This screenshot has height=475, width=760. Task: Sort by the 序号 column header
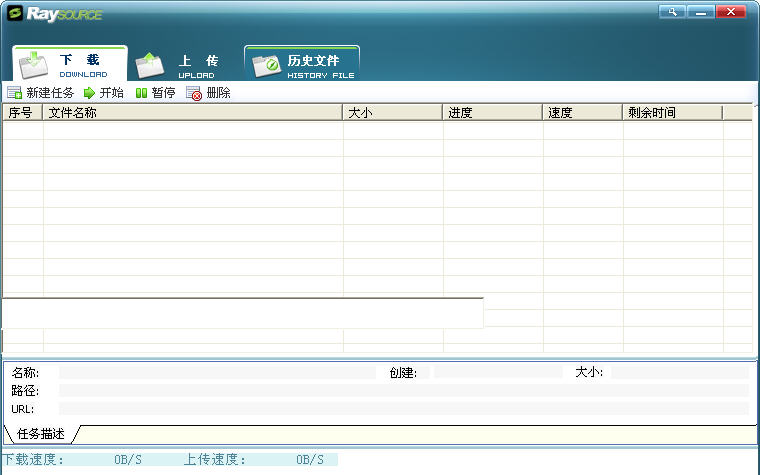(22, 113)
